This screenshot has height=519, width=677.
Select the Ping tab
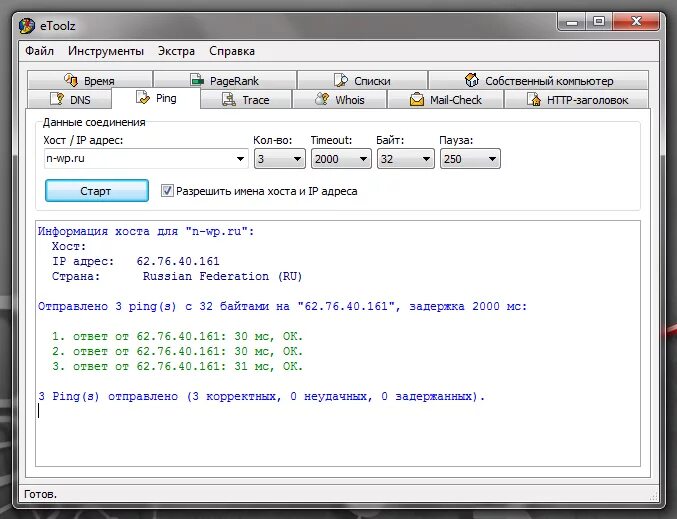[156, 98]
